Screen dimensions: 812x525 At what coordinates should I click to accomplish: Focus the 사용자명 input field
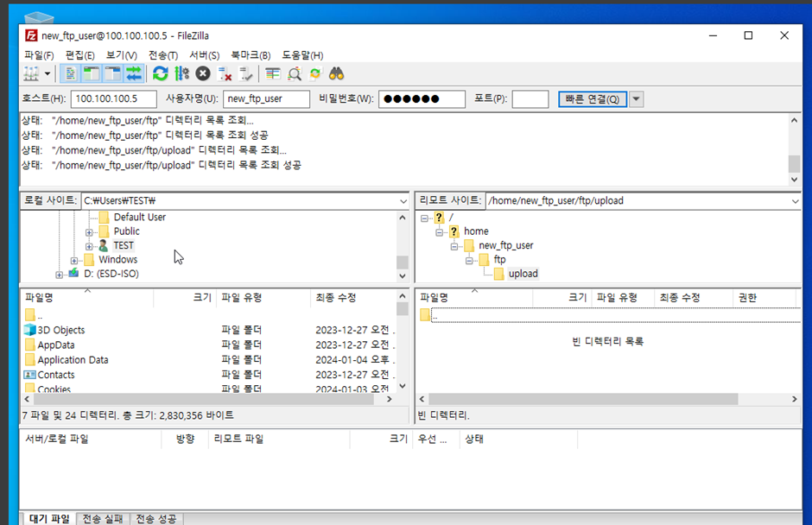[x=266, y=99]
